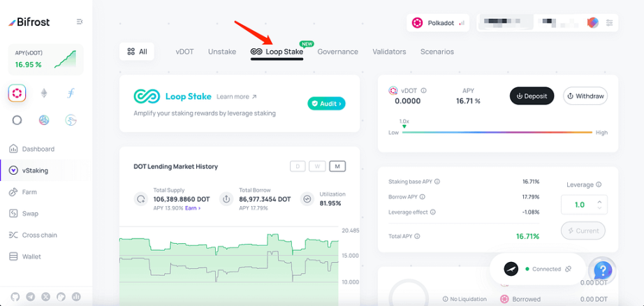Switch chart to D (daily) view
Image resolution: width=644 pixels, height=306 pixels.
(x=298, y=166)
